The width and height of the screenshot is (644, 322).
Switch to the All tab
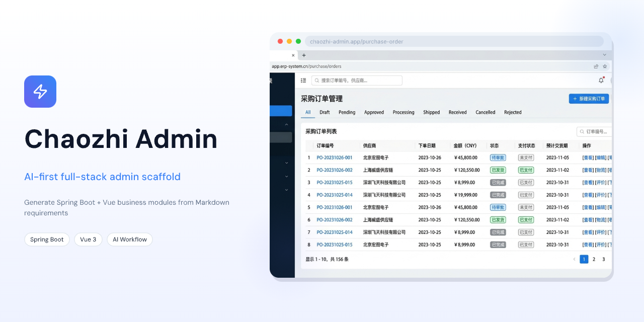point(308,112)
